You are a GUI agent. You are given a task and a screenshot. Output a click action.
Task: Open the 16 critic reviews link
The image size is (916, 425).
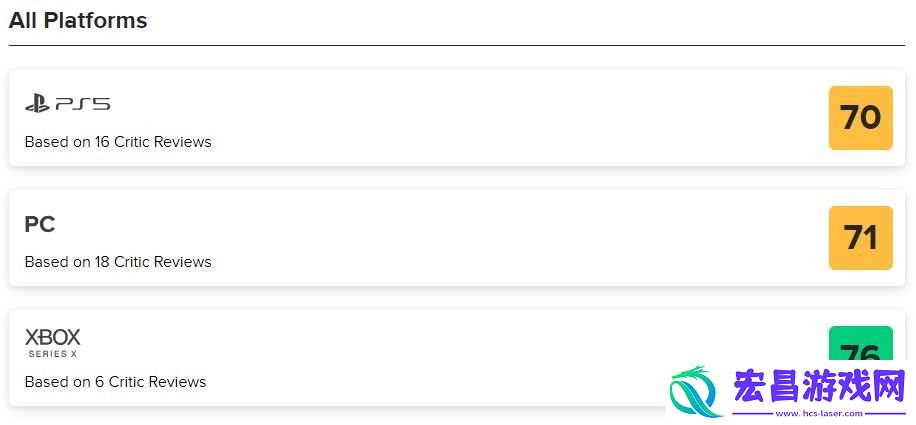[x=118, y=142]
